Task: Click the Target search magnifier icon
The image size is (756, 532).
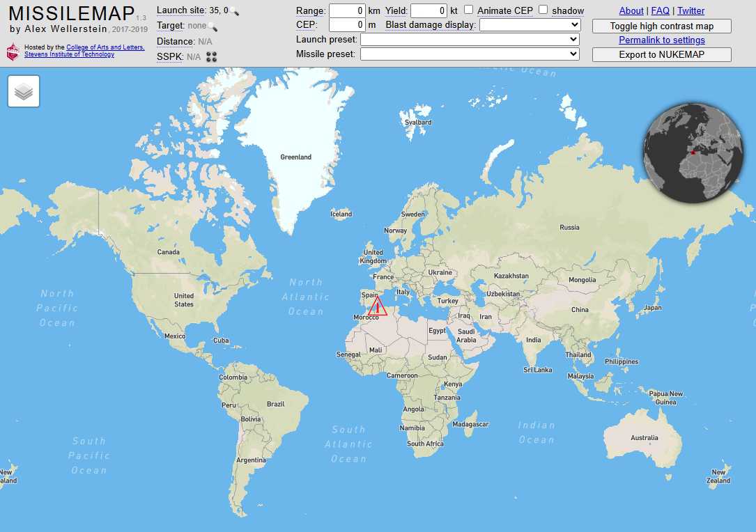Action: tap(213, 26)
